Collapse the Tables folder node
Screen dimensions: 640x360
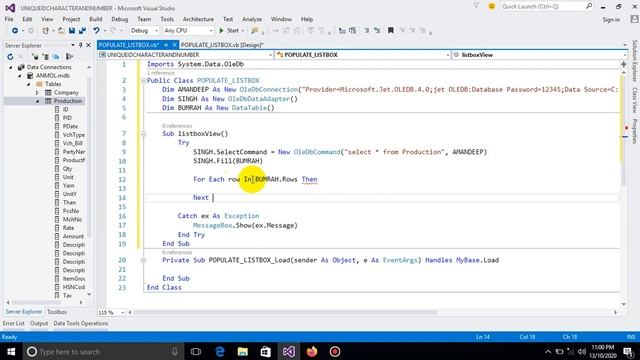[x=29, y=84]
